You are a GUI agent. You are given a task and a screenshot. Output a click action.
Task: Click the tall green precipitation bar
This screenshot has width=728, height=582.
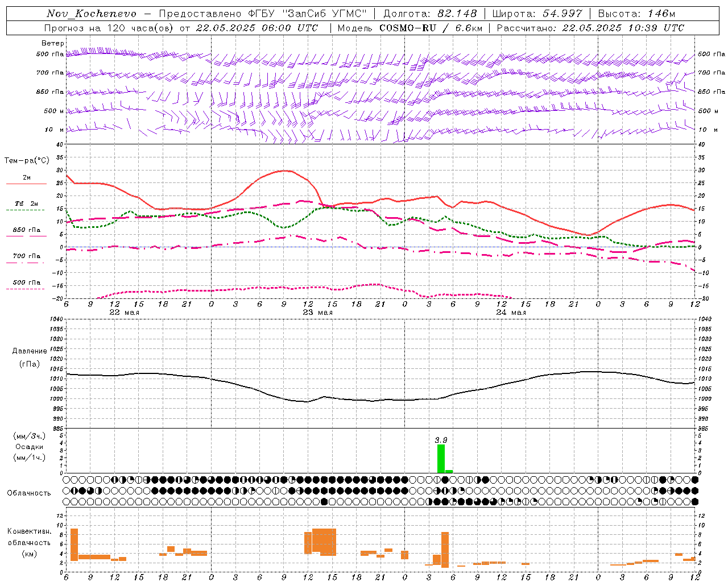point(441,459)
